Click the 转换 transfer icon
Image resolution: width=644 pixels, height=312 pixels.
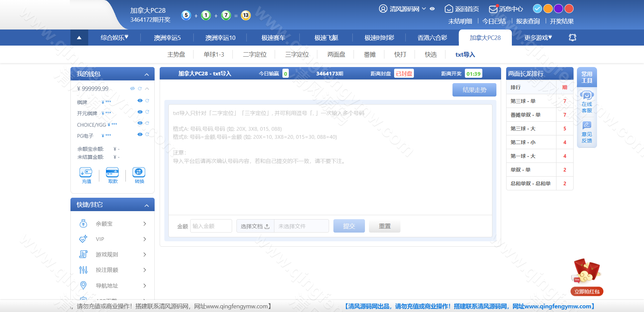pos(139,172)
